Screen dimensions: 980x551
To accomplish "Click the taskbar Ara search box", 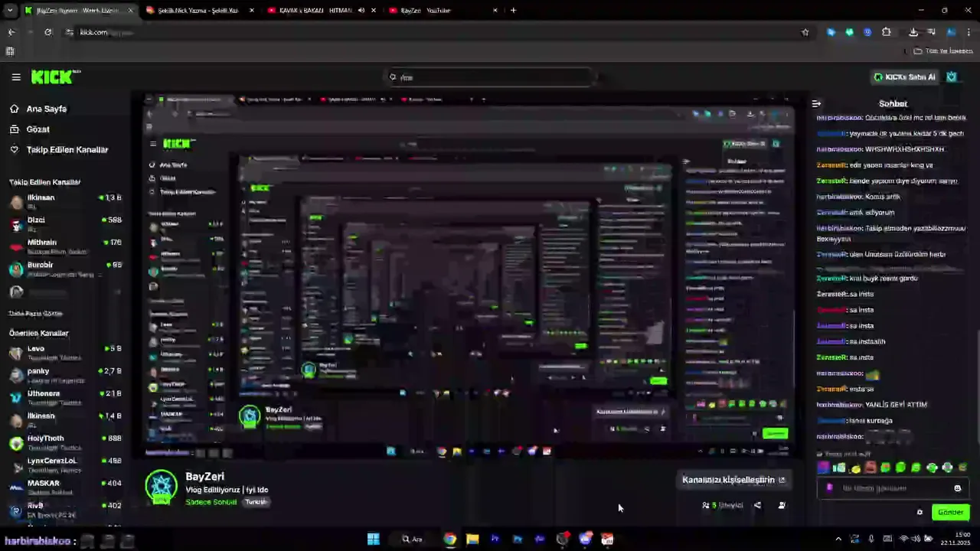I will [412, 540].
